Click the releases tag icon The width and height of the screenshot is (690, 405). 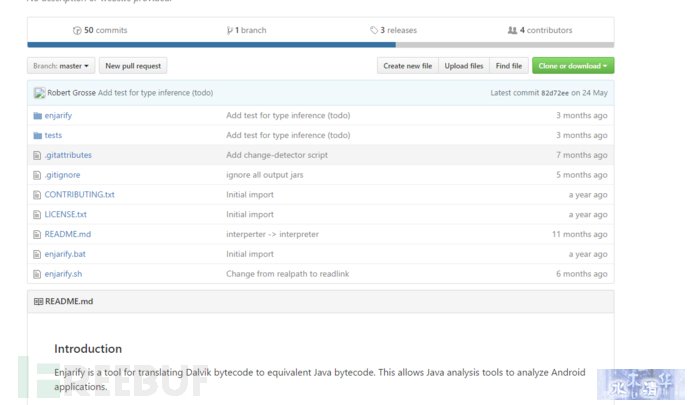pos(374,30)
